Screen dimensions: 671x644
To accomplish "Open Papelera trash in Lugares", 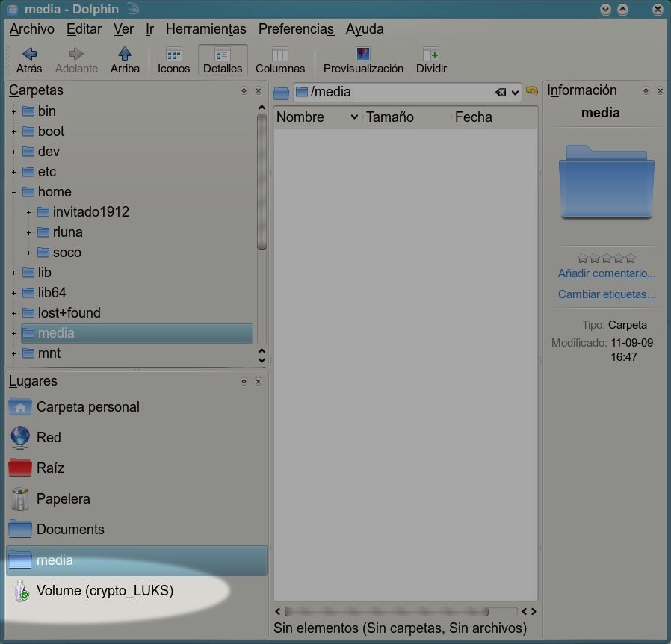I will [x=64, y=499].
